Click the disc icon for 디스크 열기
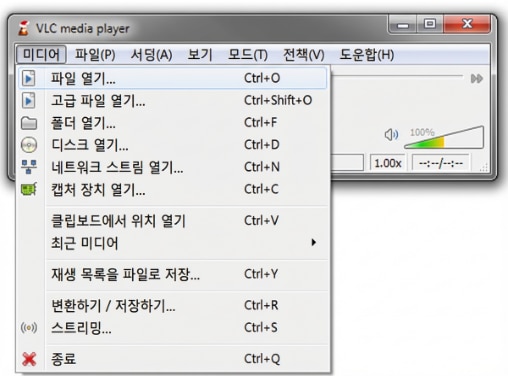Viewport: 508px width, 376px height. [29, 145]
